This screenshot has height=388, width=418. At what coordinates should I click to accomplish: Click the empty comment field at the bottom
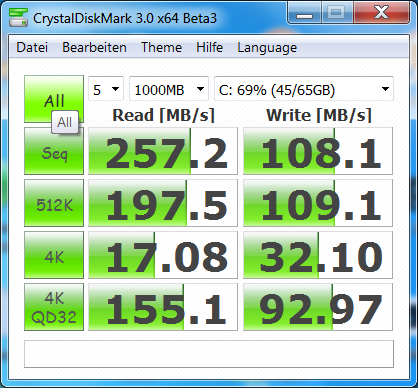pos(209,354)
